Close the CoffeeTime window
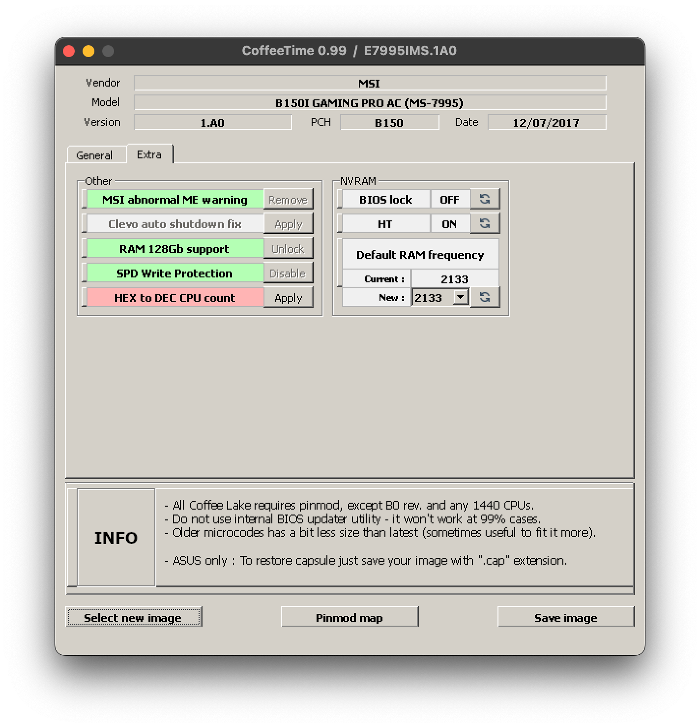The image size is (700, 728). [69, 51]
